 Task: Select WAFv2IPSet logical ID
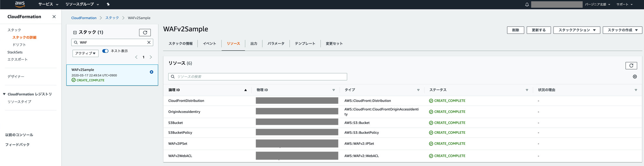(178, 143)
